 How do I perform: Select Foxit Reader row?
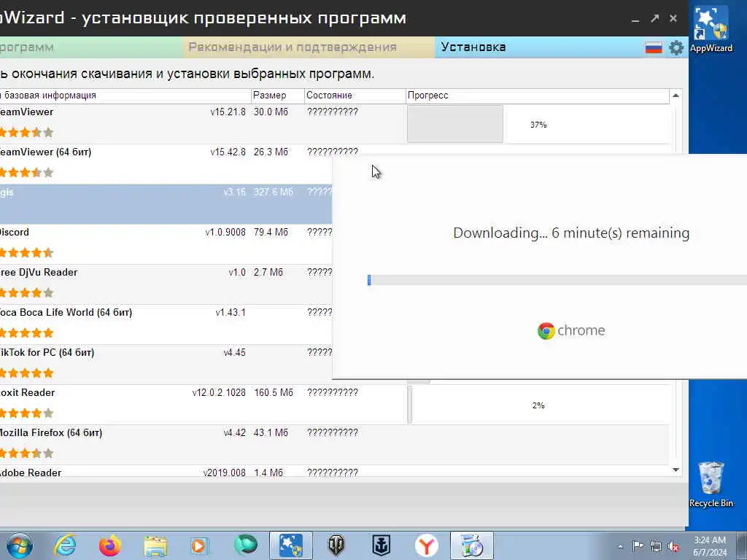pos(334,405)
